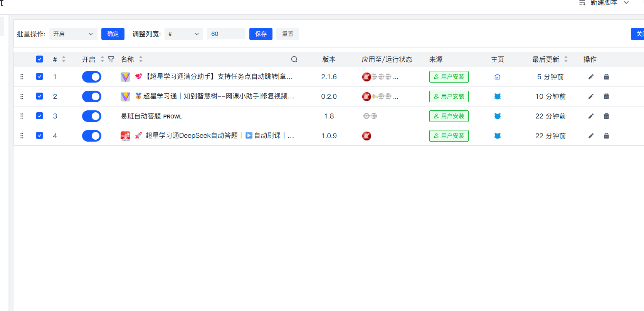Uncheck the row 4 checkbox

[39, 135]
